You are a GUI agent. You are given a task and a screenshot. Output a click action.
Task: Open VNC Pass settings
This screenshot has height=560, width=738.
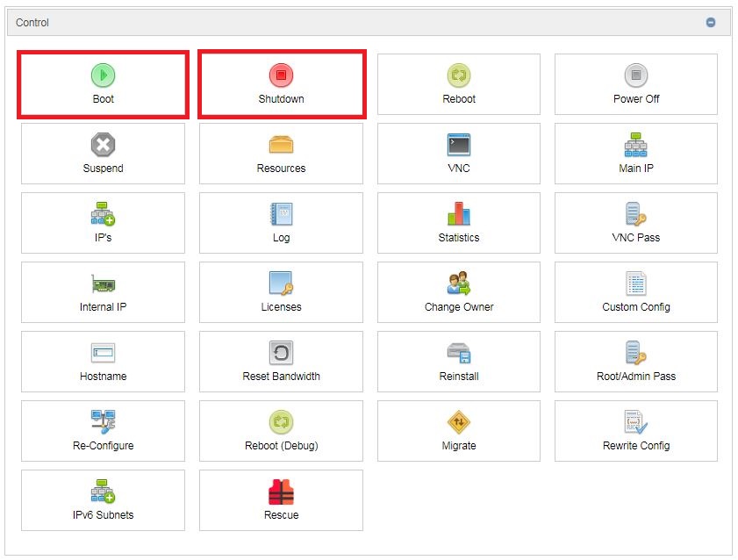pyautogui.click(x=635, y=223)
